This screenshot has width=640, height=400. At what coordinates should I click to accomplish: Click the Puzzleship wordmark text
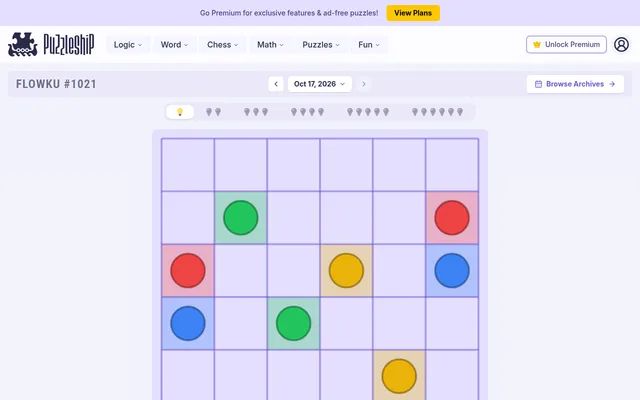pos(69,44)
